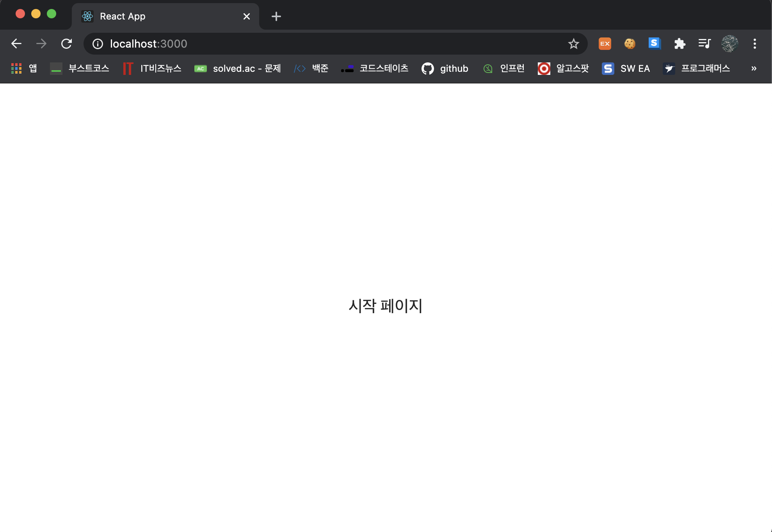Image resolution: width=772 pixels, height=532 pixels.
Task: Click the localhost:3000 address bar
Action: click(312, 44)
